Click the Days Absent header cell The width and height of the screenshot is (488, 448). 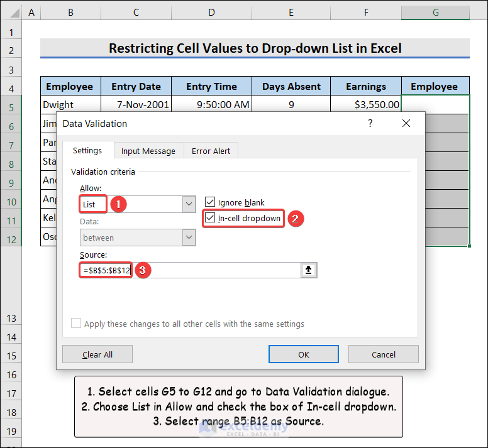(x=291, y=86)
